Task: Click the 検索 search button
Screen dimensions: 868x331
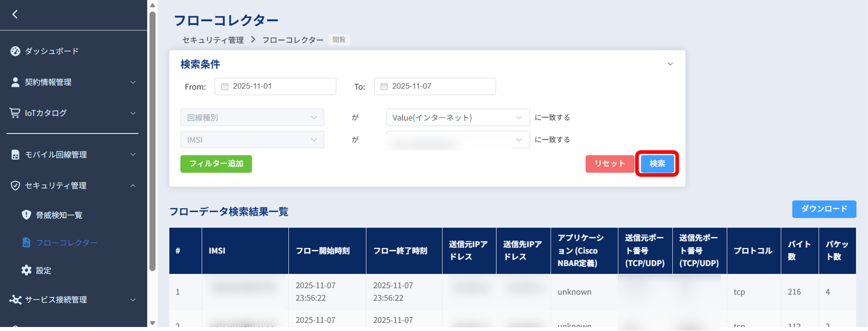Action: [x=657, y=164]
